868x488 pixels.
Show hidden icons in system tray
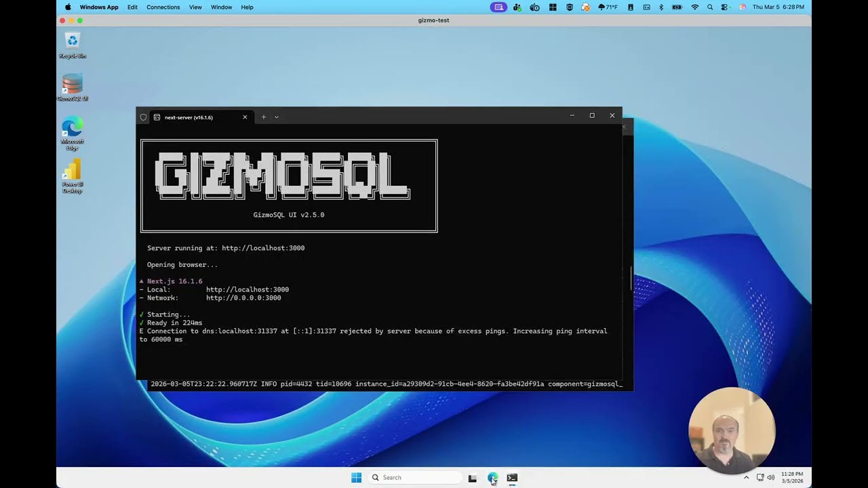click(x=747, y=478)
